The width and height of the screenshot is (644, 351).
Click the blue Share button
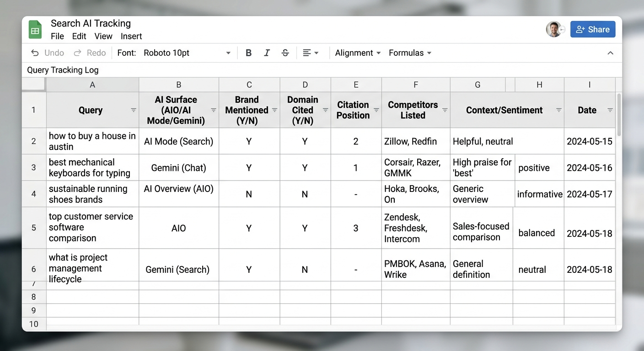click(593, 29)
